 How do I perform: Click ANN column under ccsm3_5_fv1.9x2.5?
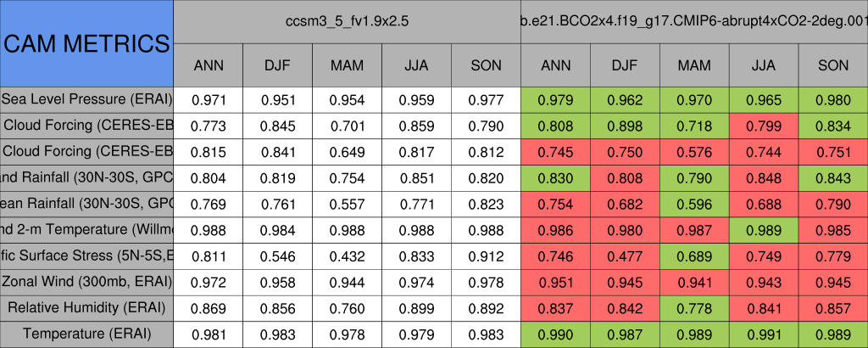click(x=209, y=65)
